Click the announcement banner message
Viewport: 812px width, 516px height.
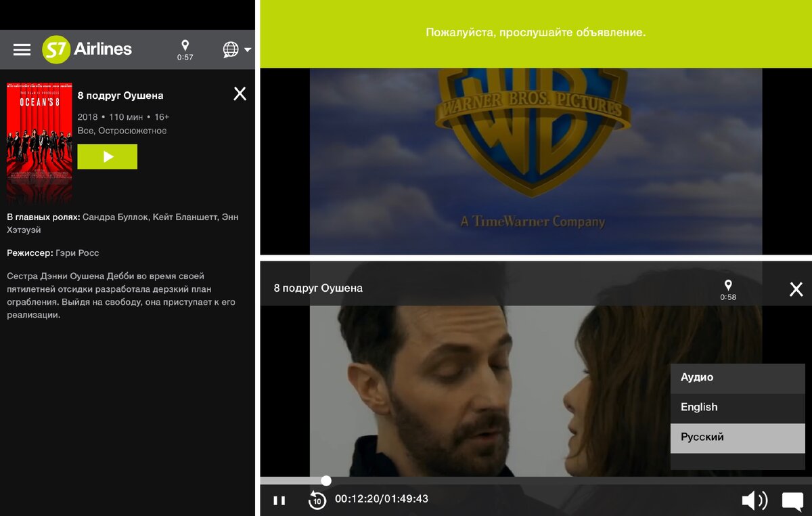click(536, 32)
